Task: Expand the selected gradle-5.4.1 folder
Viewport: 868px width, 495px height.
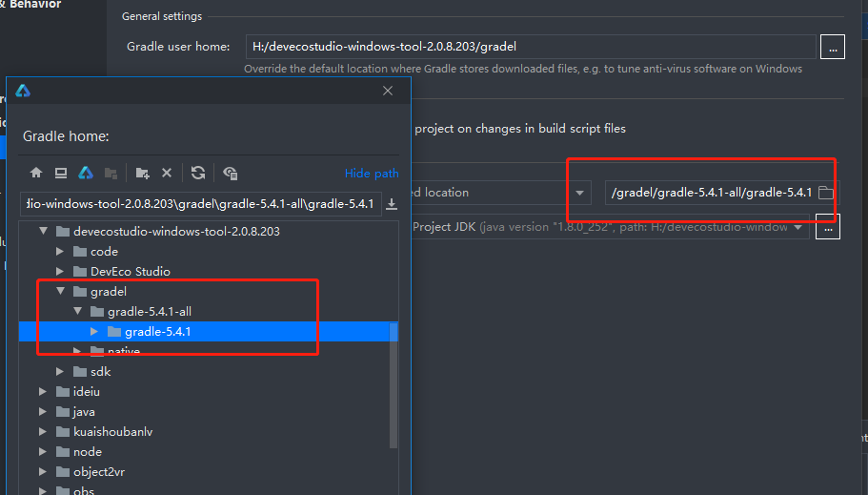Action: [94, 332]
